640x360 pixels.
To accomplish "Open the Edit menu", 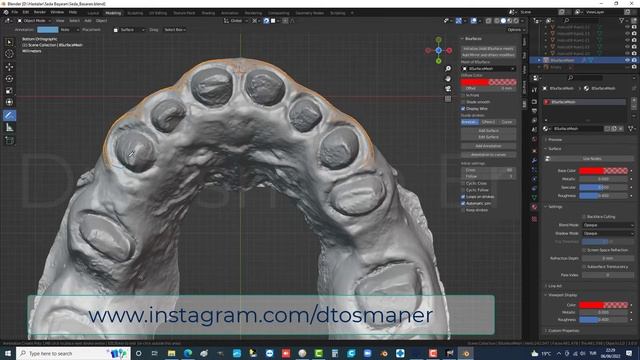I will point(26,12).
